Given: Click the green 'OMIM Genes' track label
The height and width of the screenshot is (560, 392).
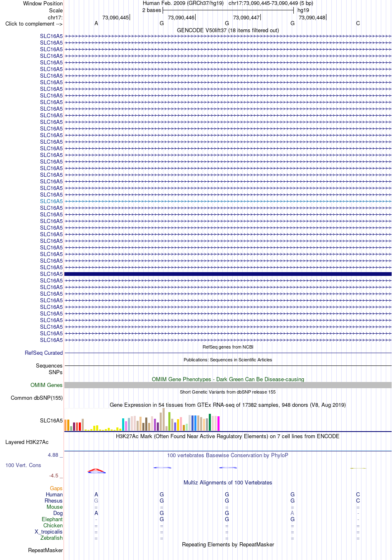Looking at the screenshot, I should [x=47, y=385].
